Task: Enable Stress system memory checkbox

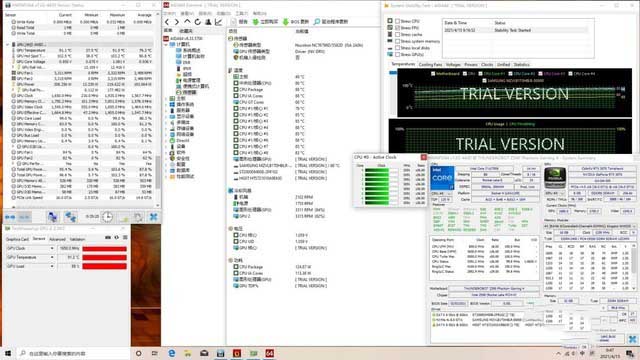Action: (x=397, y=41)
